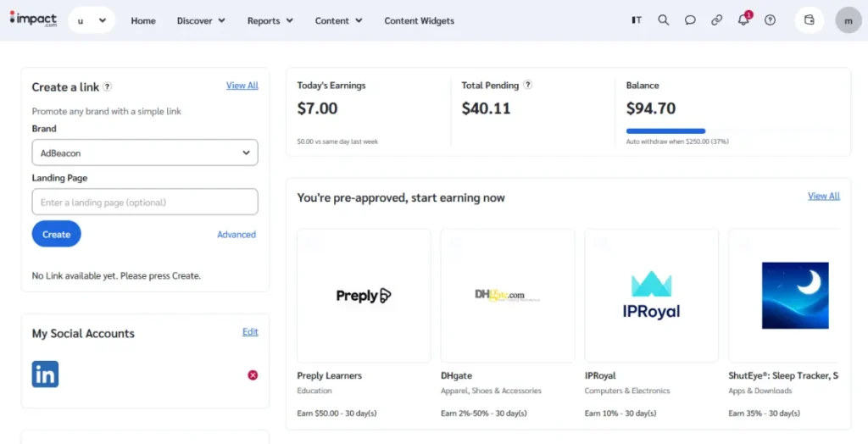This screenshot has width=868, height=444.
Task: Click the link chain icon in header
Action: point(716,20)
